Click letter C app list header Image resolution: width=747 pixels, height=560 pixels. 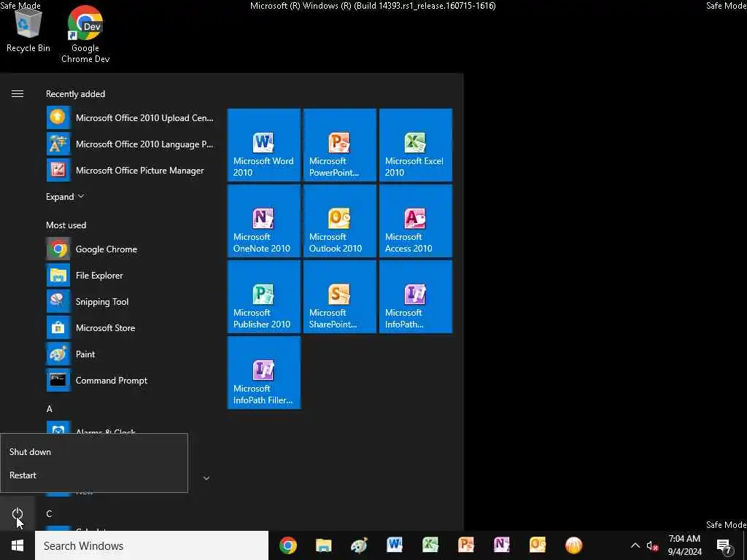pyautogui.click(x=49, y=513)
